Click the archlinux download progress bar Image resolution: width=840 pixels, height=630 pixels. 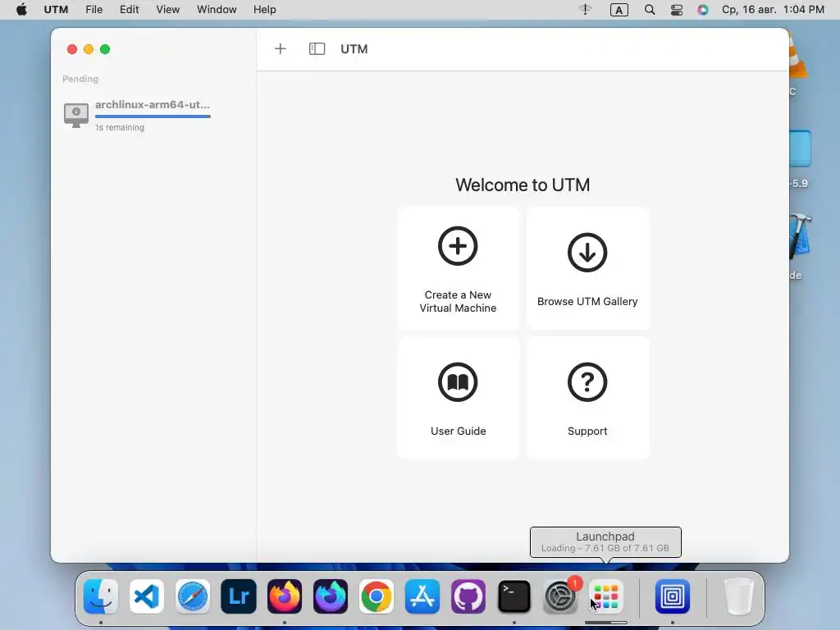[x=153, y=116]
